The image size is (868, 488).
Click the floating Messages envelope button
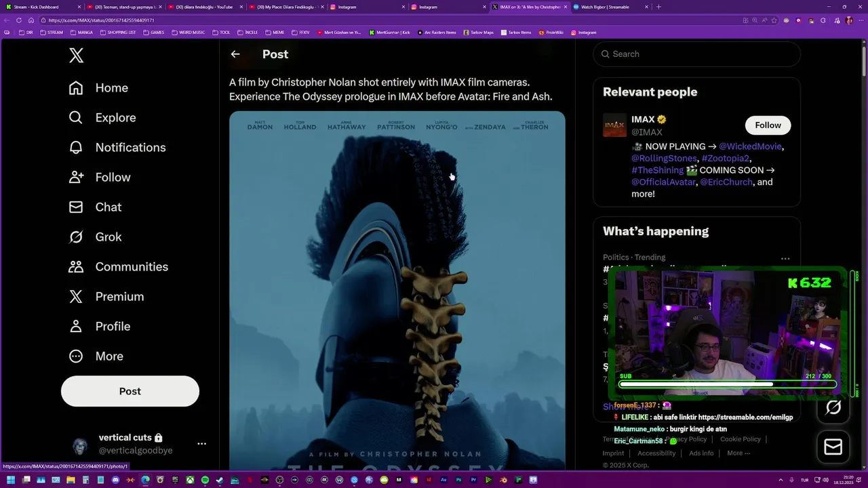pyautogui.click(x=833, y=447)
